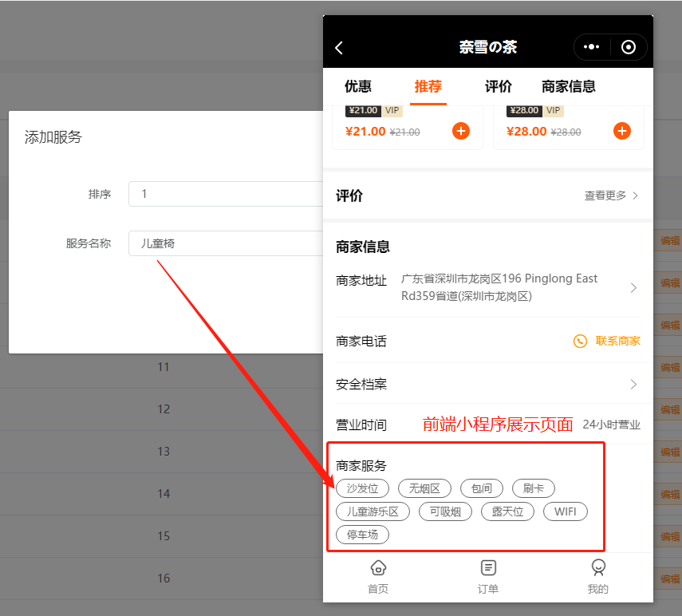Tap the orange phone icon beside 联系商家
This screenshot has width=682, height=616.
[x=580, y=341]
